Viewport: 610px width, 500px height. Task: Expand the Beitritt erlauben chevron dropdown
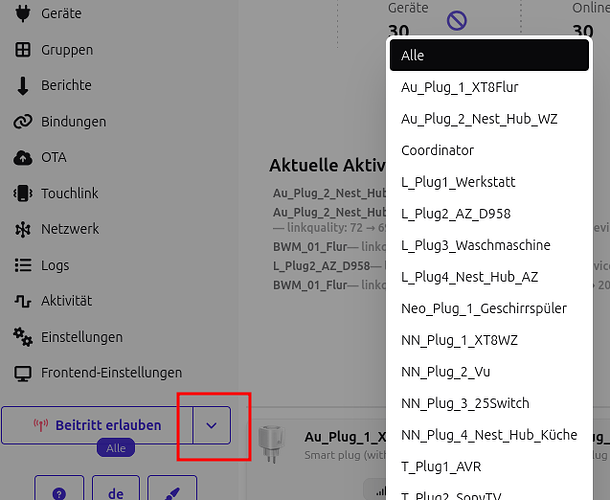pyautogui.click(x=212, y=425)
